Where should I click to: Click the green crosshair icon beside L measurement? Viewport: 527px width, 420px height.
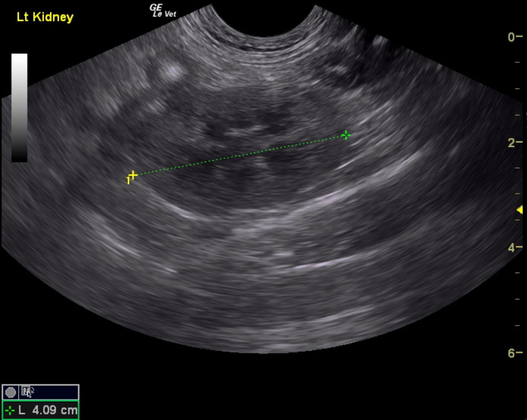coord(10,410)
